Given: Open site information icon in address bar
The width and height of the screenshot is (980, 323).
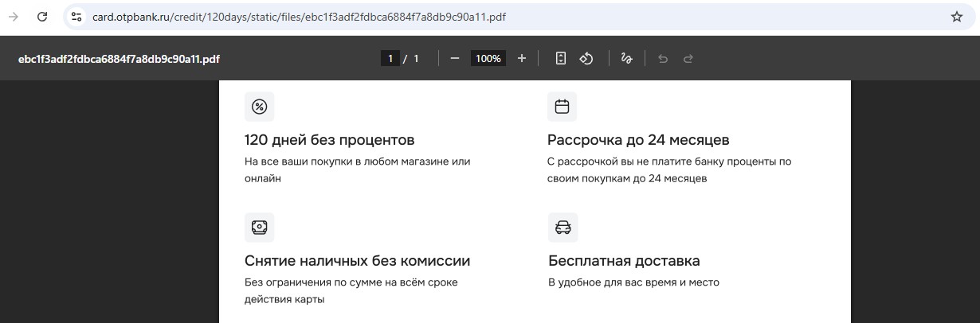Looking at the screenshot, I should 76,17.
